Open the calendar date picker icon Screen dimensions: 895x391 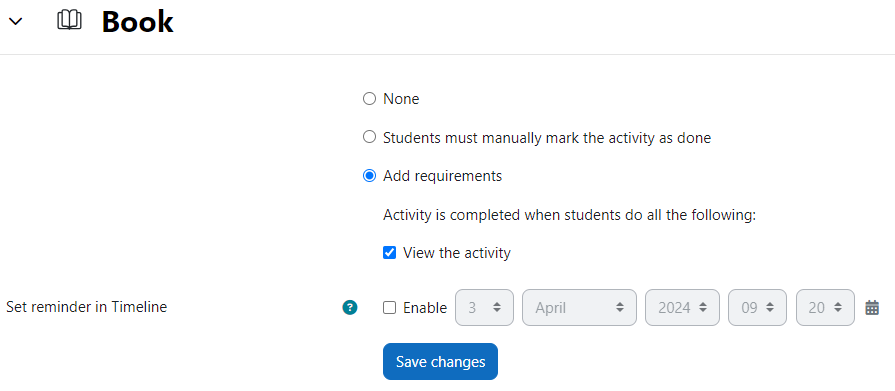872,308
